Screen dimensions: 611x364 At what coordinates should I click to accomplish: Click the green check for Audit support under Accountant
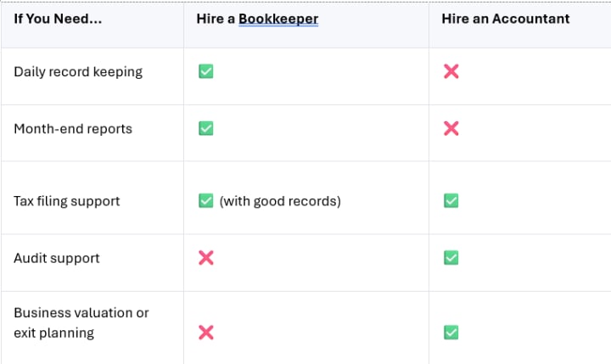[451, 258]
